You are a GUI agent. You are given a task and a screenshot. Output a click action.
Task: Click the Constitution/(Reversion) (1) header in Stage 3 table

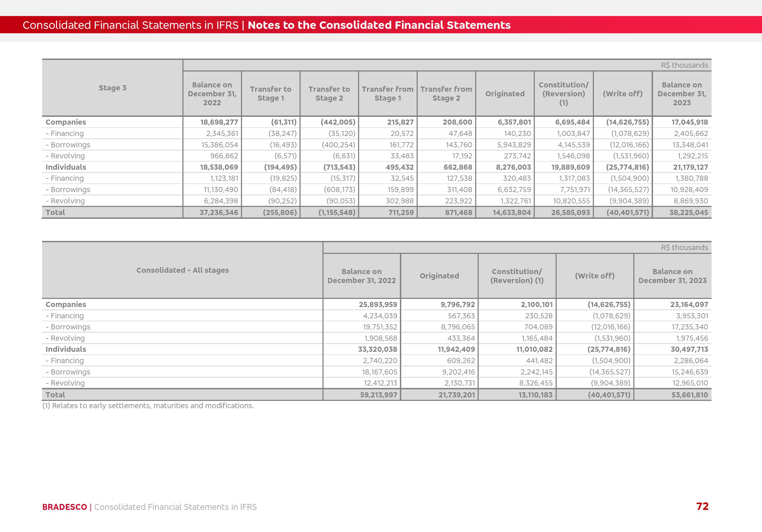pos(563,94)
